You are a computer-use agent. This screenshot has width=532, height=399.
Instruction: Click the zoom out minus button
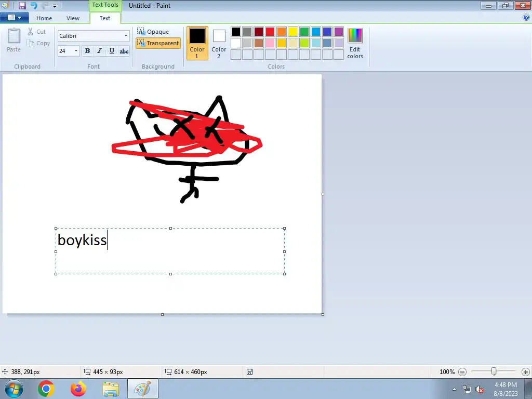(x=462, y=372)
